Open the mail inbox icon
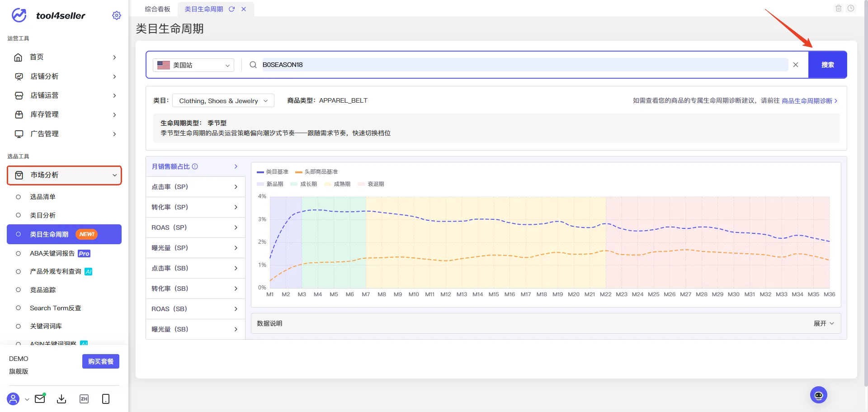Viewport: 868px width, 412px height. 40,398
